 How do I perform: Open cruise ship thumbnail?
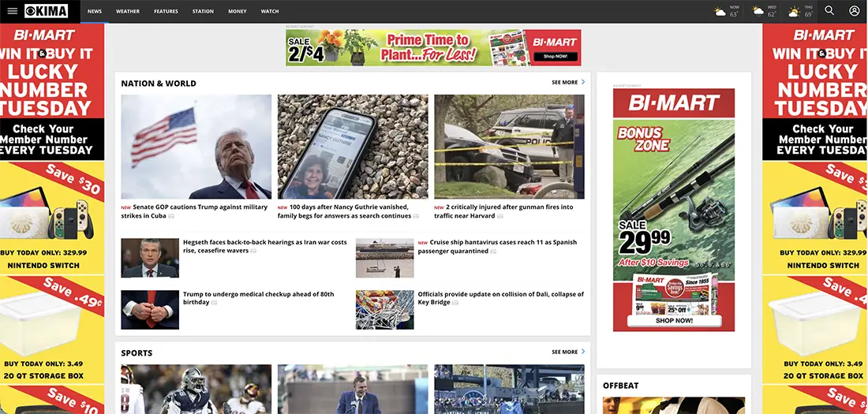[385, 258]
